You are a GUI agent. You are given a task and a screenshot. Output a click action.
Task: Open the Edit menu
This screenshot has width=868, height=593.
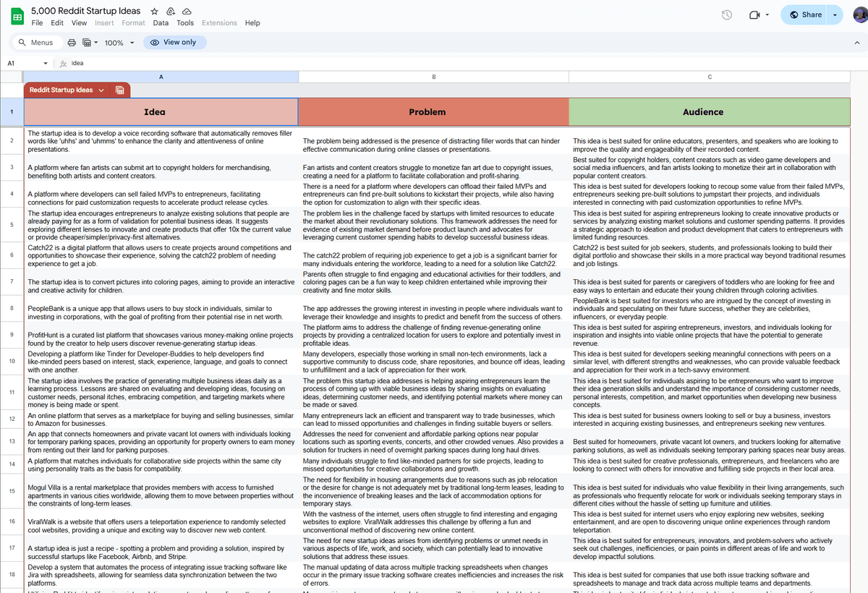[57, 23]
